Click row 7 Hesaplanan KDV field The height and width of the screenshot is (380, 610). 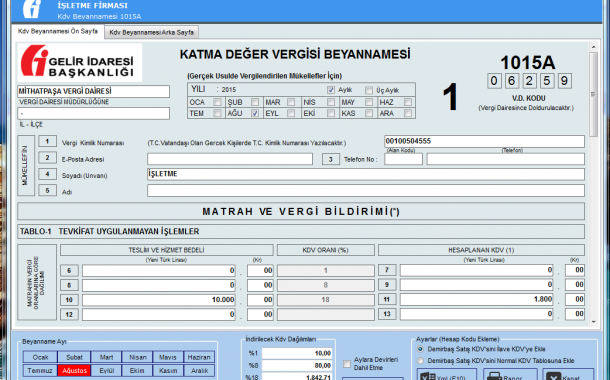(x=477, y=270)
